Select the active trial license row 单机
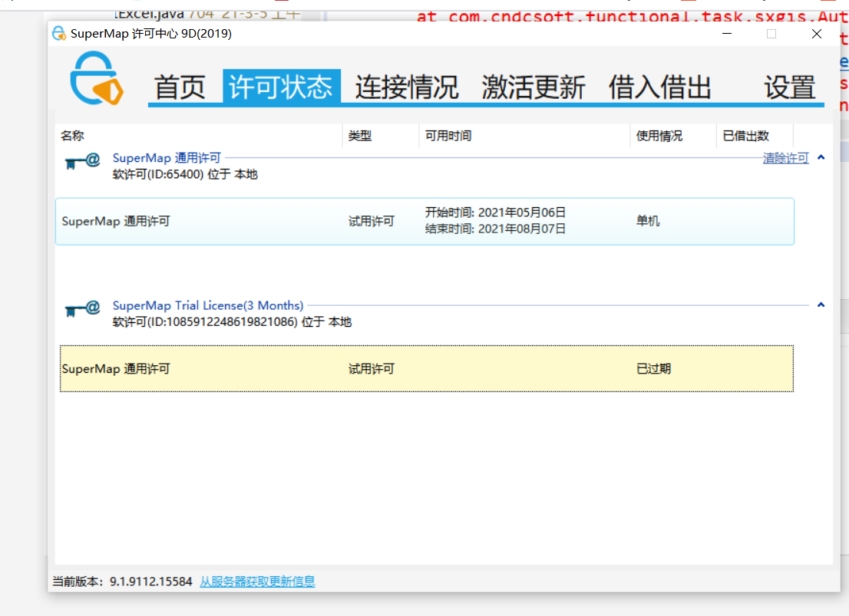The image size is (849, 616). coord(424,222)
